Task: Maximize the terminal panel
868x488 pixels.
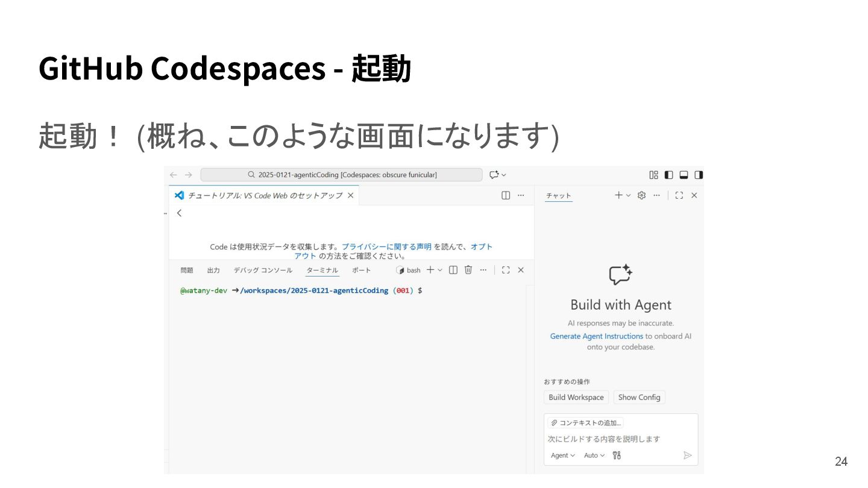Action: [x=506, y=270]
